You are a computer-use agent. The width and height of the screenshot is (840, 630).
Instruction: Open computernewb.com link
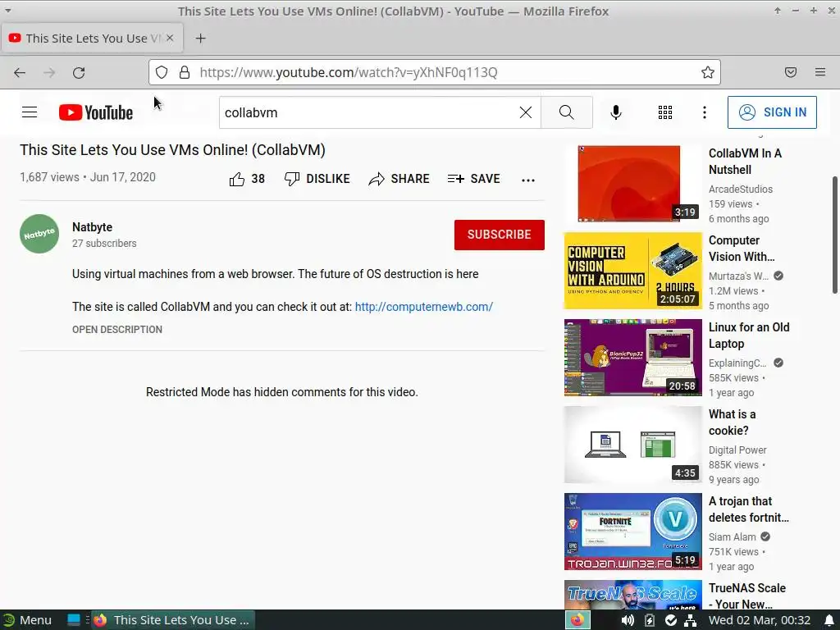[424, 307]
